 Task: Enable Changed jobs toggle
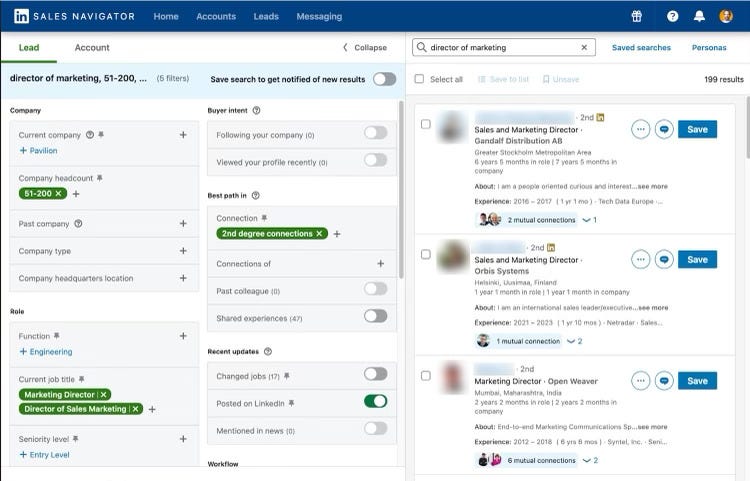coord(375,374)
